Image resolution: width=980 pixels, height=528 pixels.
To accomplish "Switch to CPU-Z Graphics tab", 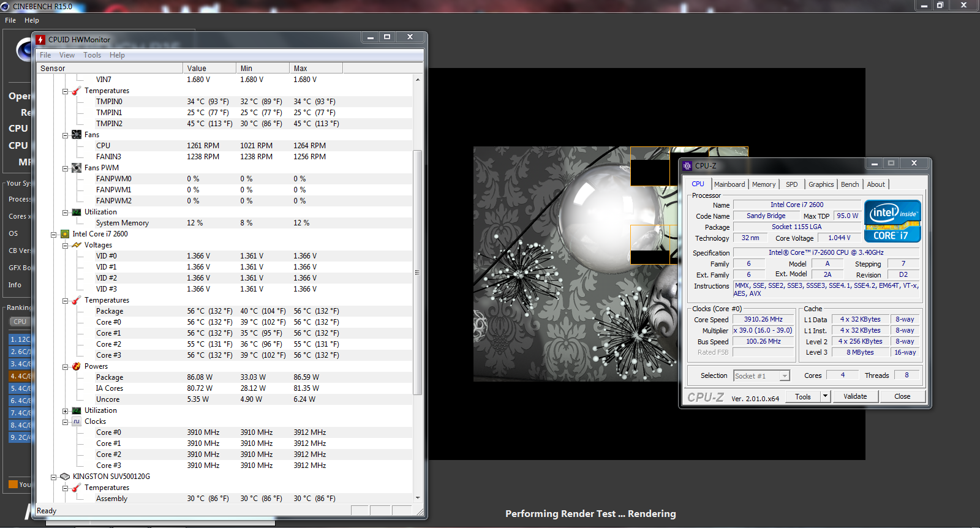I will click(x=821, y=184).
